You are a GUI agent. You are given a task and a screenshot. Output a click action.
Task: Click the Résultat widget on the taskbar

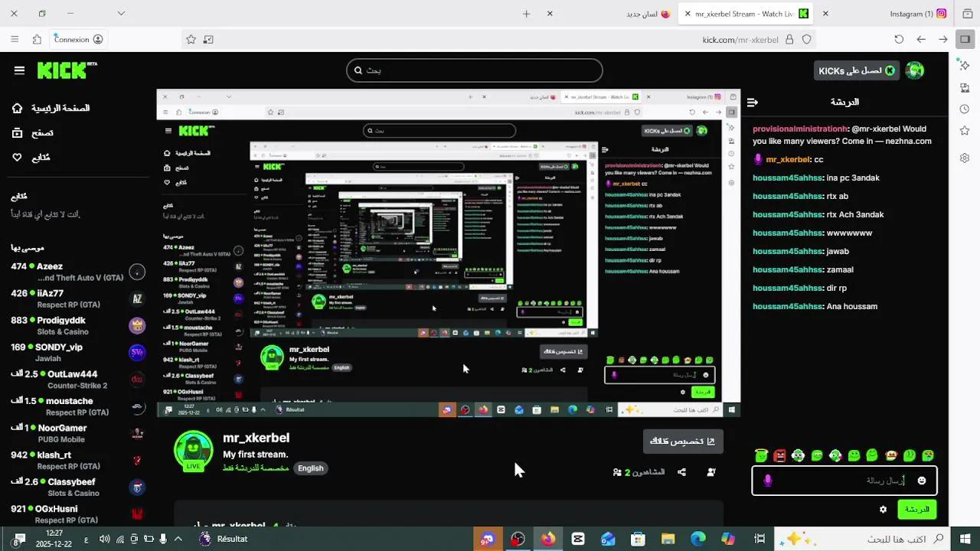coord(223,539)
